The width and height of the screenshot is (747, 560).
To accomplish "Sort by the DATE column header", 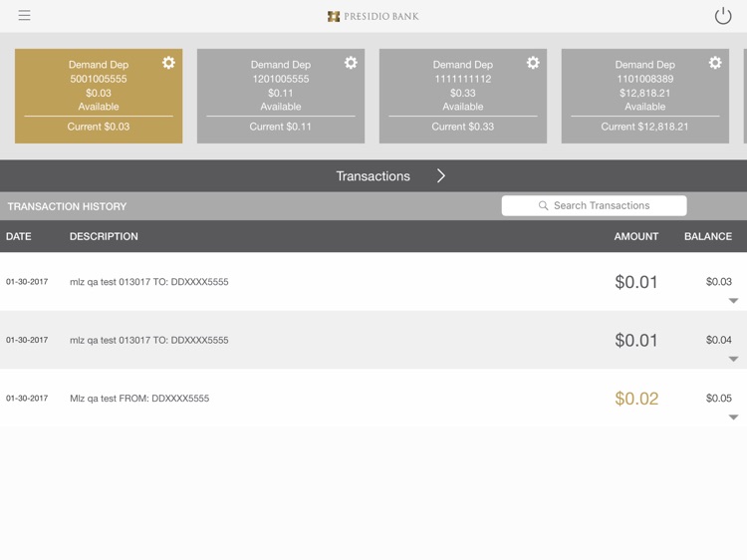I will pyautogui.click(x=19, y=236).
